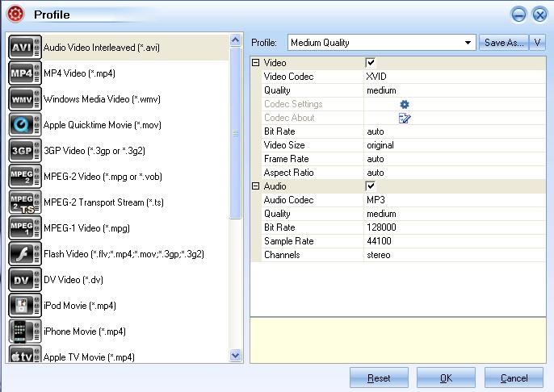
Task: Click Sample Rate value 44100
Action: pyautogui.click(x=379, y=241)
